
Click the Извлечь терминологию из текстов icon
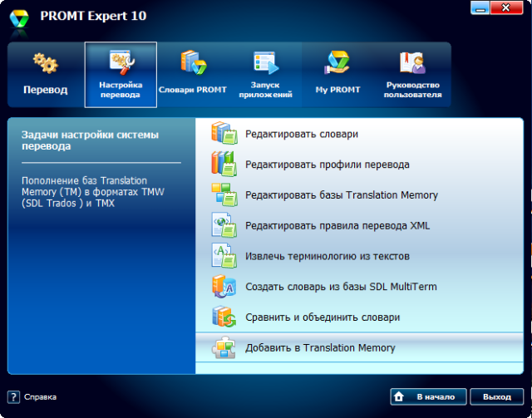[224, 256]
